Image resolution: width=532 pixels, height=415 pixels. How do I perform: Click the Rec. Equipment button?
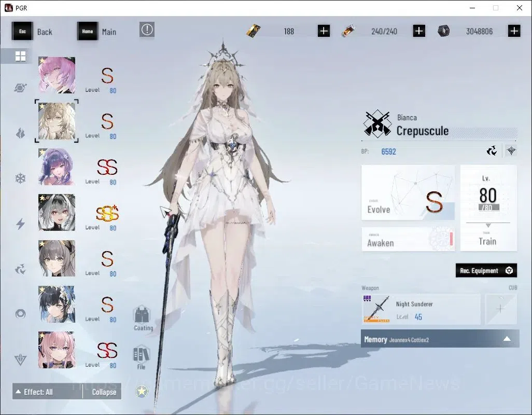pos(486,270)
